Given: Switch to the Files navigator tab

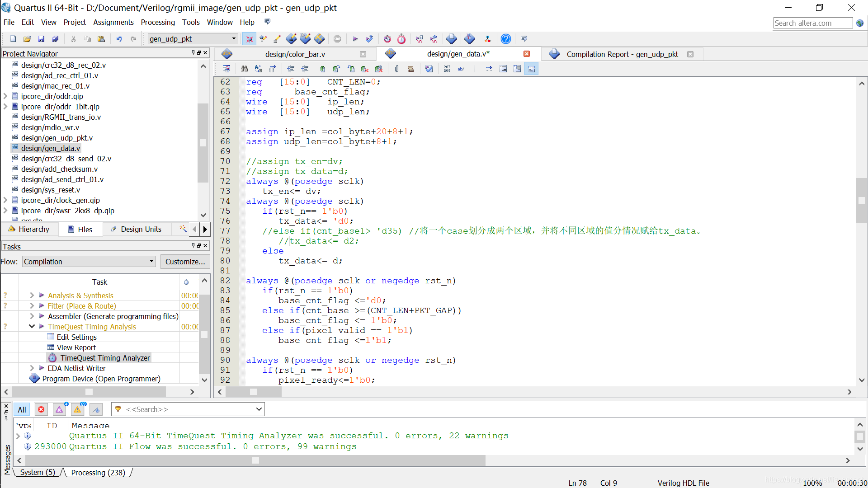Looking at the screenshot, I should 80,230.
